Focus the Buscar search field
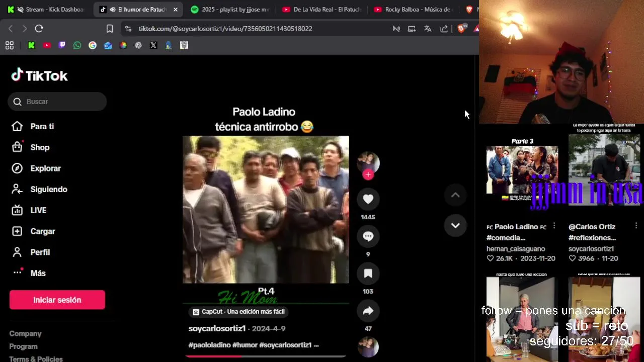This screenshot has height=362, width=644. pyautogui.click(x=57, y=102)
